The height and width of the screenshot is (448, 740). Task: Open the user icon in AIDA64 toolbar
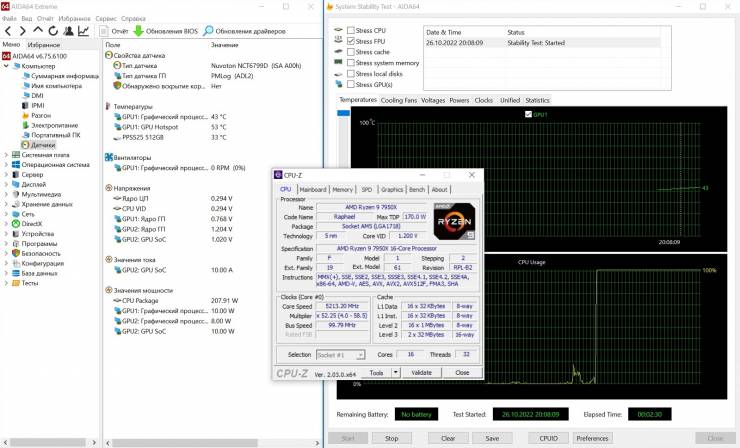coord(68,31)
